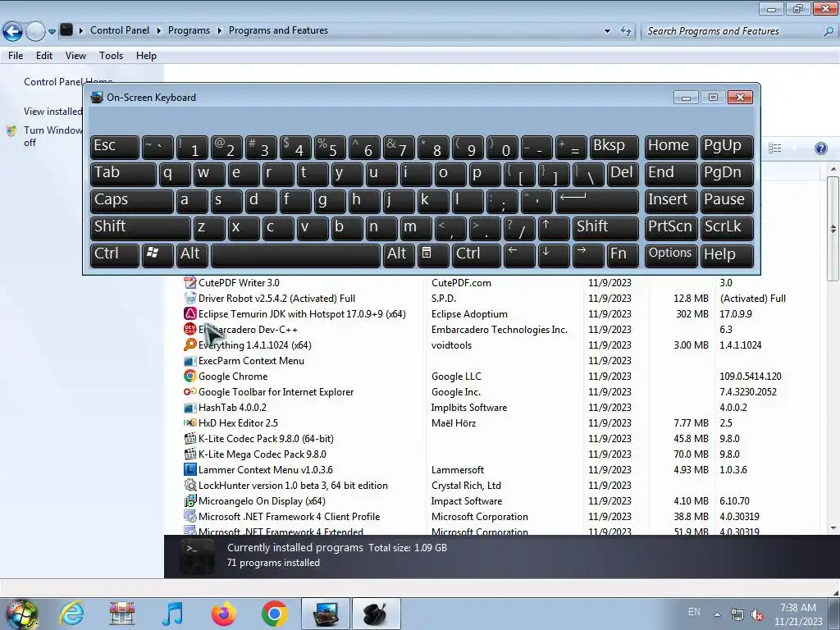Viewport: 840px width, 630px height.
Task: Click Options on the On-Screen Keyboard
Action: click(671, 254)
